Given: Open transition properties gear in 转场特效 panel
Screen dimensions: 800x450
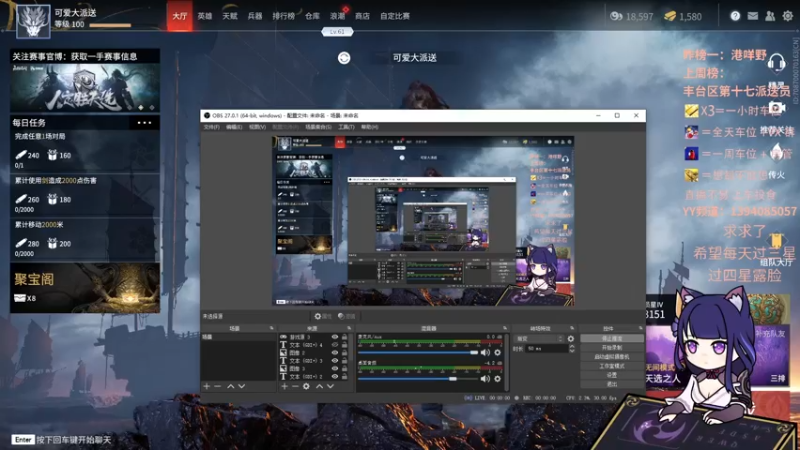Looking at the screenshot, I should pos(571,338).
